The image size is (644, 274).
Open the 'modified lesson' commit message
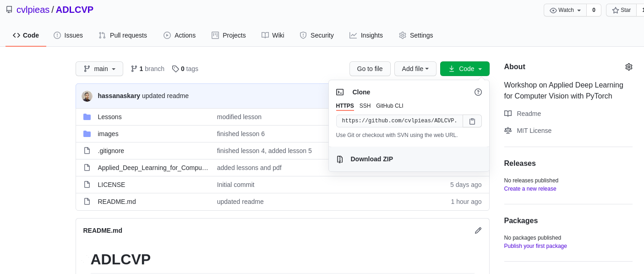tap(239, 117)
